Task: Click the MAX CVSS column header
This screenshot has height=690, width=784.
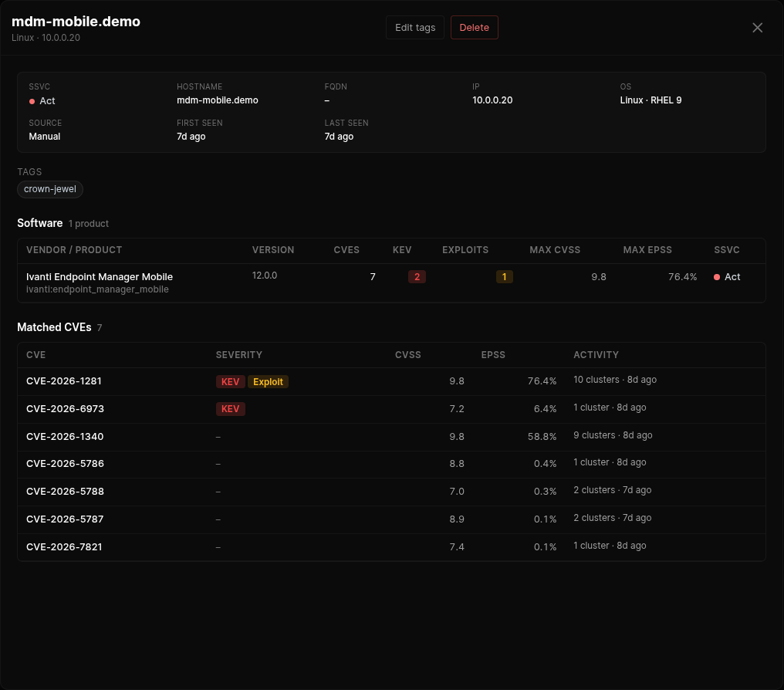Action: click(555, 250)
